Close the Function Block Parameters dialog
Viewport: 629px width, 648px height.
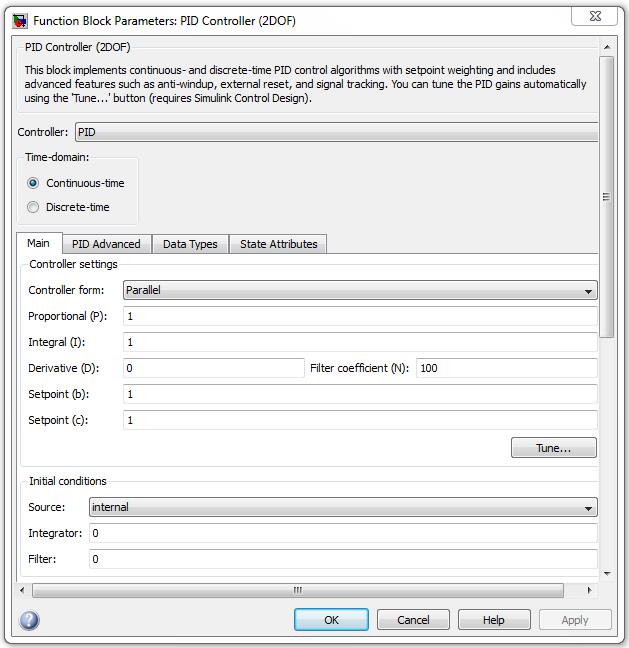click(x=594, y=17)
